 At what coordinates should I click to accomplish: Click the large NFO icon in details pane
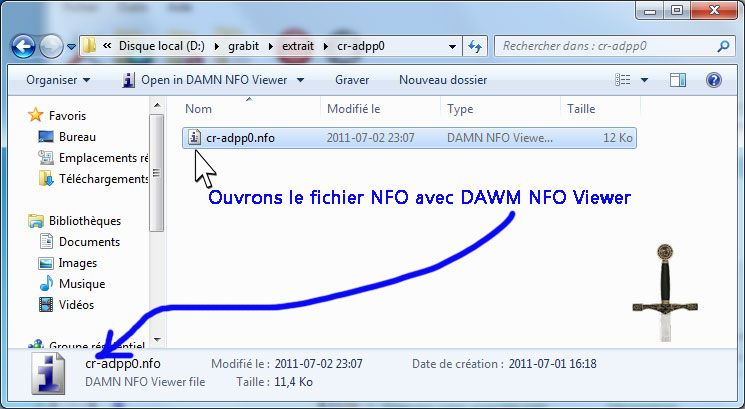tap(48, 373)
